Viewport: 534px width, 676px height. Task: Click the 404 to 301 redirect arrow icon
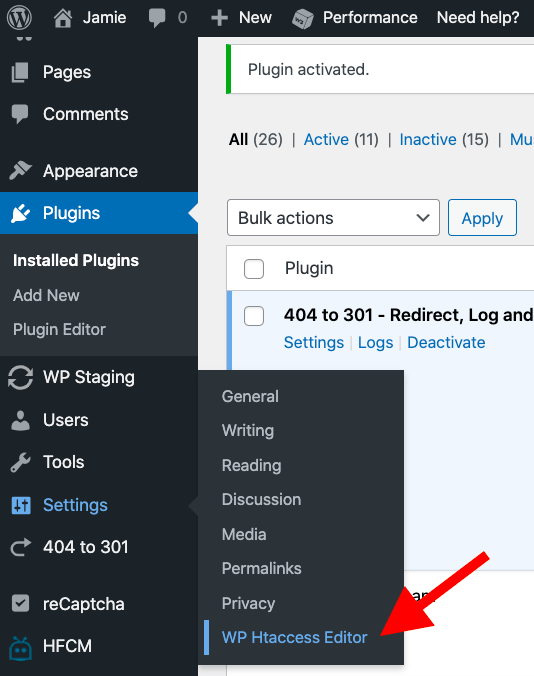coord(21,548)
